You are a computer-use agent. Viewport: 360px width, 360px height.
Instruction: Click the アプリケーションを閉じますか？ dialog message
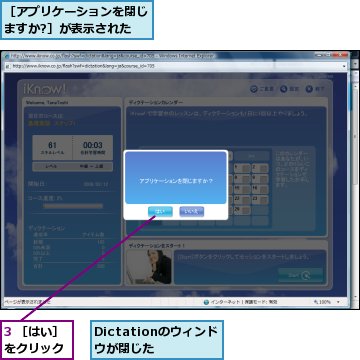point(176,181)
